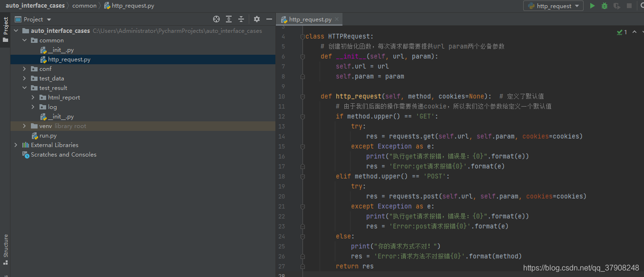The height and width of the screenshot is (277, 644).
Task: Select Scratches and Consoles in project tree
Action: click(x=63, y=155)
